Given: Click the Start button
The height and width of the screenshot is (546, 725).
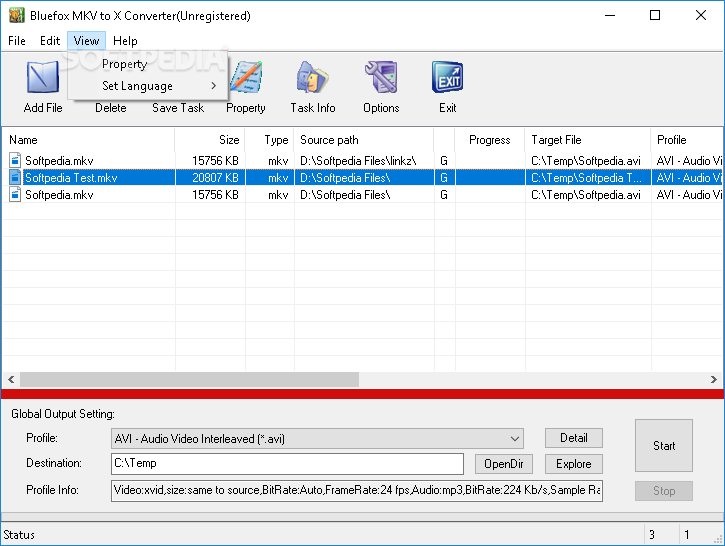Looking at the screenshot, I should [664, 446].
